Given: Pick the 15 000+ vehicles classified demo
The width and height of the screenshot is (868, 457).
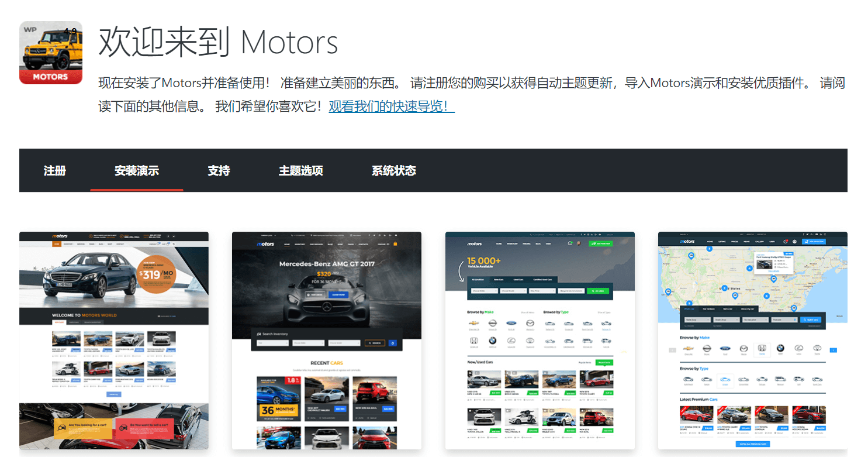Looking at the screenshot, I should click(x=540, y=341).
